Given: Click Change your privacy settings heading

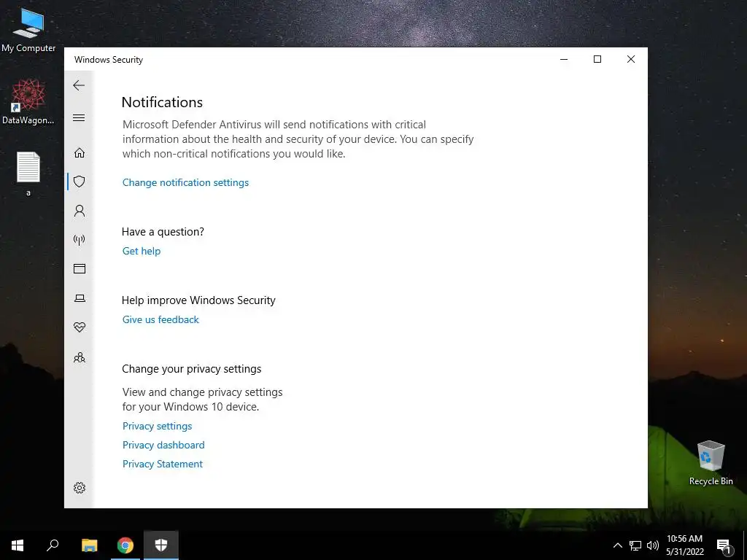Looking at the screenshot, I should pyautogui.click(x=192, y=369).
